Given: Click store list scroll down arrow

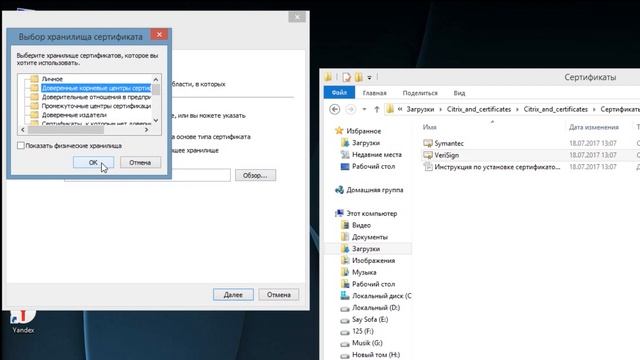Looking at the screenshot, I should pos(156,120).
